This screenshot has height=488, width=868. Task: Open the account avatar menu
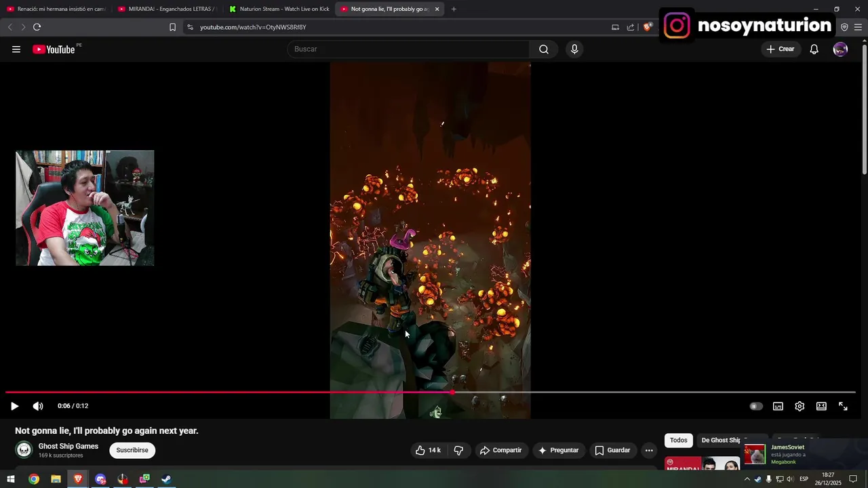pos(840,49)
